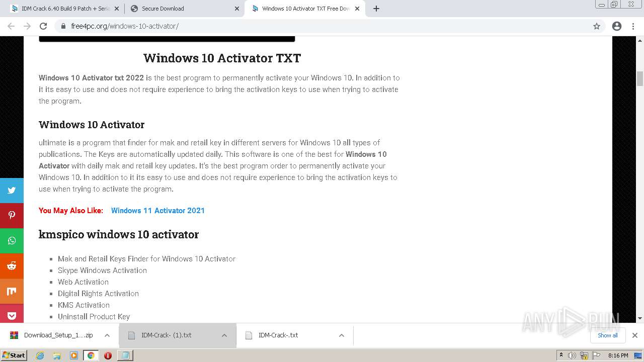Click the padlock site info icon
The width and height of the screenshot is (644, 362).
(x=63, y=26)
